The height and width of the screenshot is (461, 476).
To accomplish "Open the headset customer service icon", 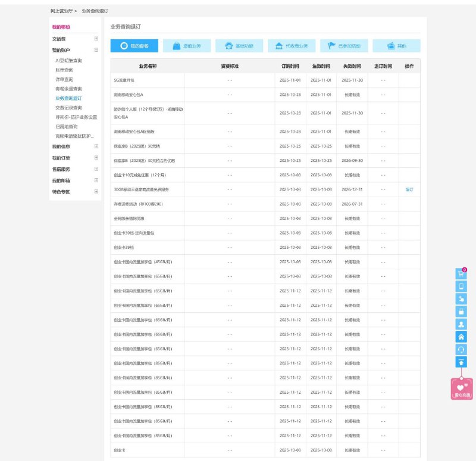I will tap(461, 349).
